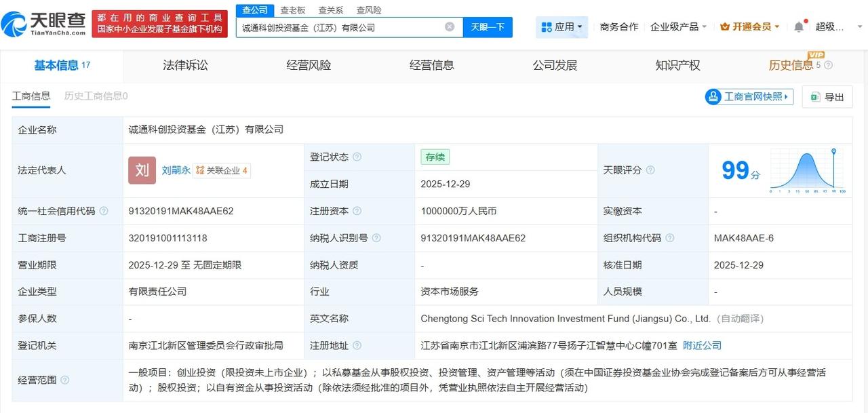Click the 核准日期 value 2025-12-29
This screenshot has height=413, width=868.
739,265
